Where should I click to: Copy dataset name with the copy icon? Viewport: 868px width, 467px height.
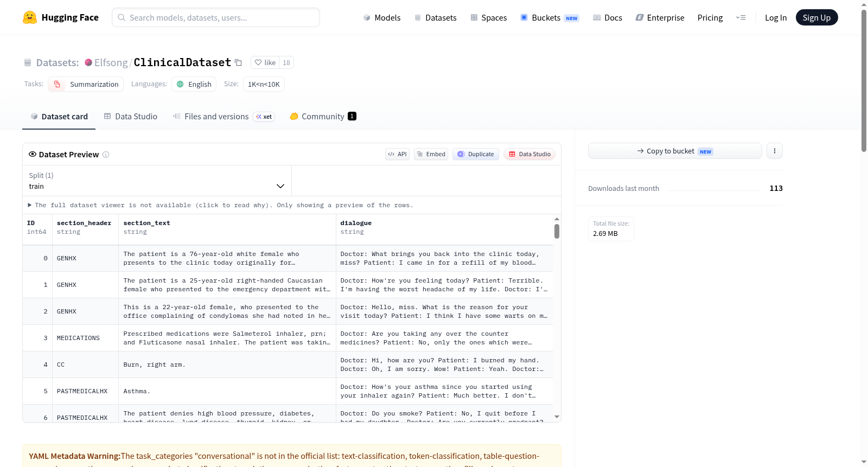click(238, 62)
